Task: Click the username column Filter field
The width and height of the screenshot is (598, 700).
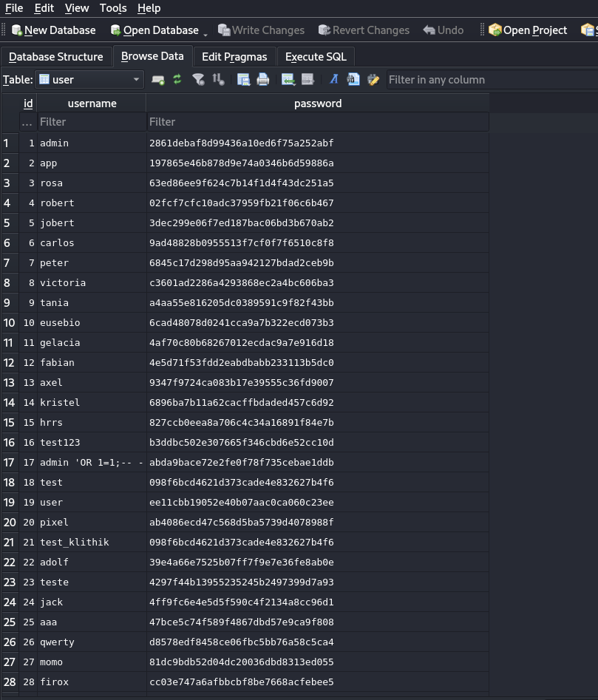Action: pyautogui.click(x=92, y=122)
